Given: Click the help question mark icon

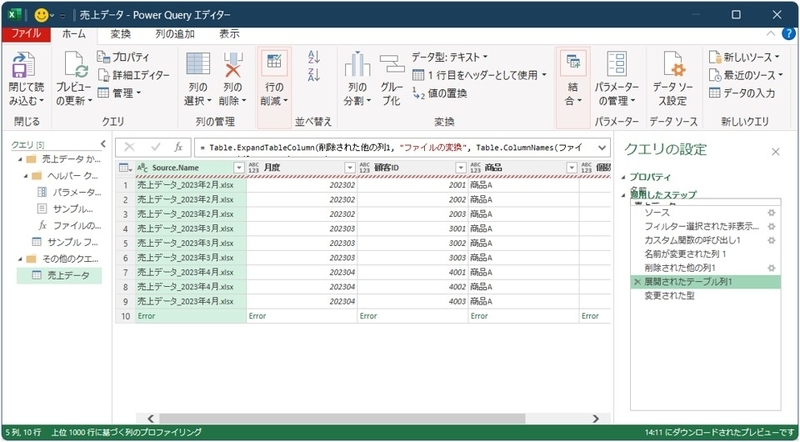Looking at the screenshot, I should pos(788,34).
